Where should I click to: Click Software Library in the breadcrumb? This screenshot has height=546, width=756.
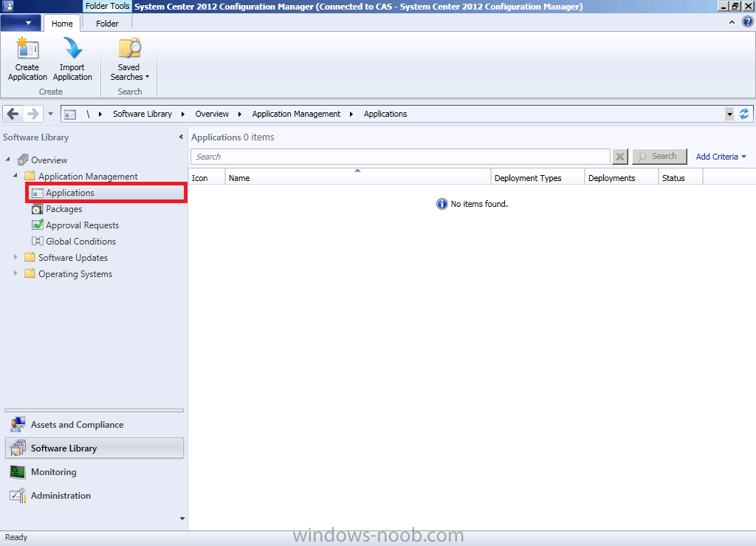[x=142, y=114]
